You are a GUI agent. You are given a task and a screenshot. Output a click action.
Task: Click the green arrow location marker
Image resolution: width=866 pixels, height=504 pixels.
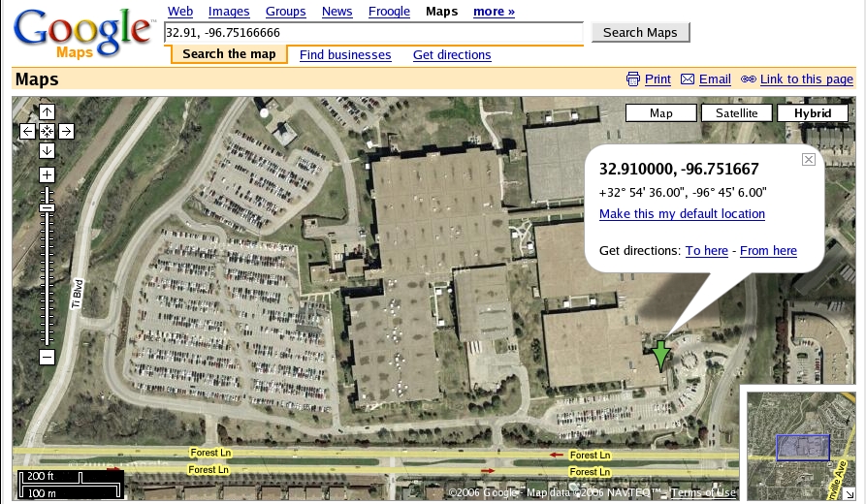660,355
